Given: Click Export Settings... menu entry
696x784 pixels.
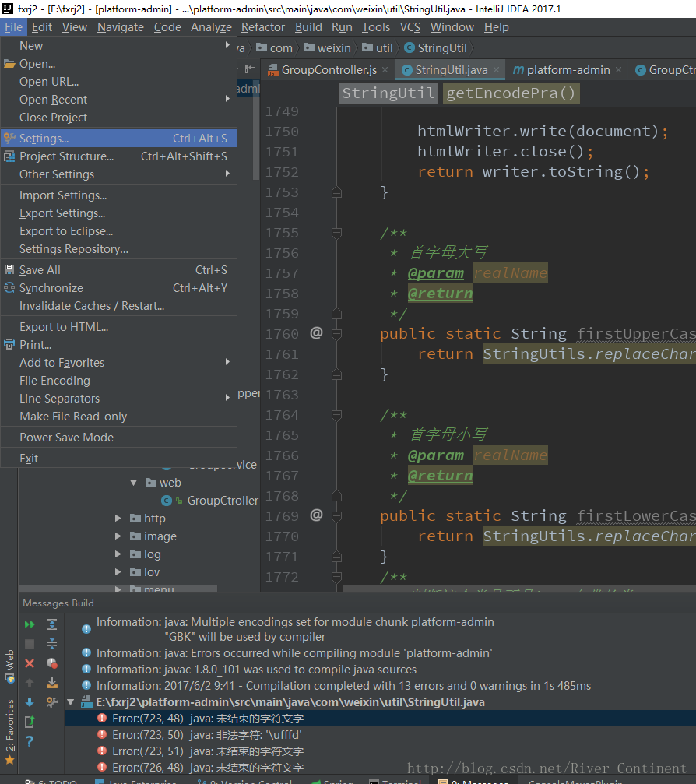Looking at the screenshot, I should coord(118,213).
